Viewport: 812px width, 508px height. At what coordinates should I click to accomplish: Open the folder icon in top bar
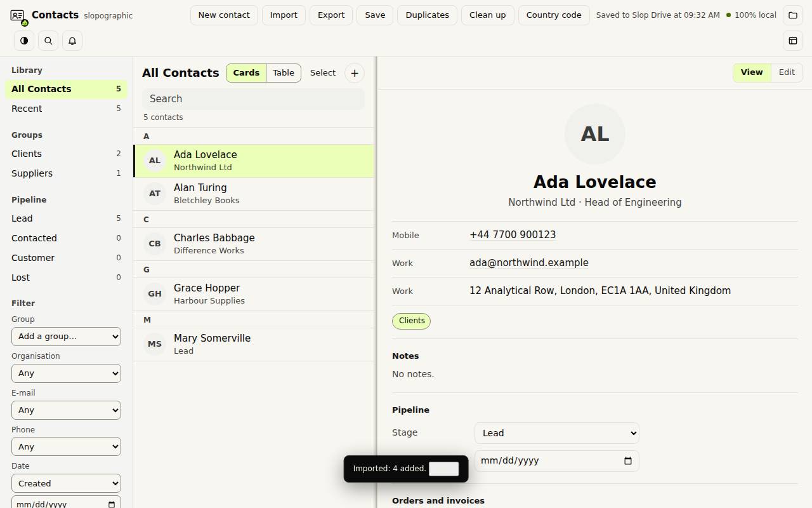pyautogui.click(x=793, y=15)
